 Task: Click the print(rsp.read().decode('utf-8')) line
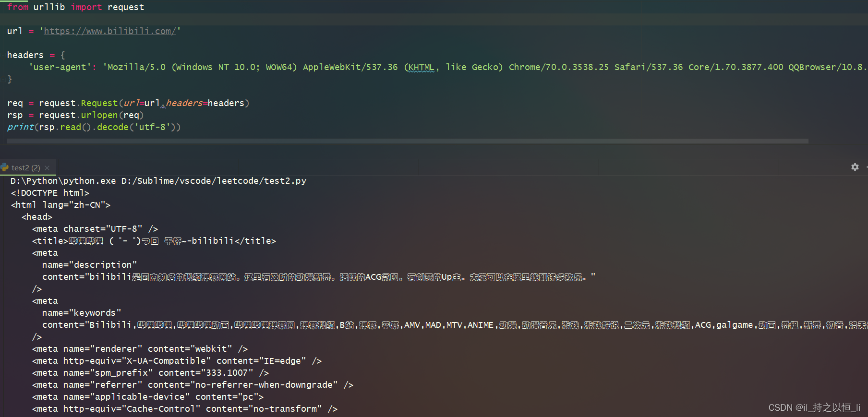pos(94,127)
